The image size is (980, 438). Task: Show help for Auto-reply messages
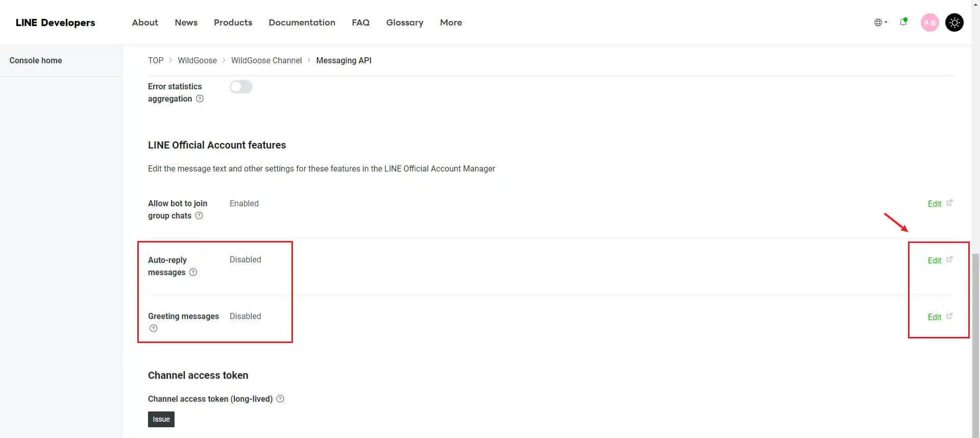pos(193,272)
